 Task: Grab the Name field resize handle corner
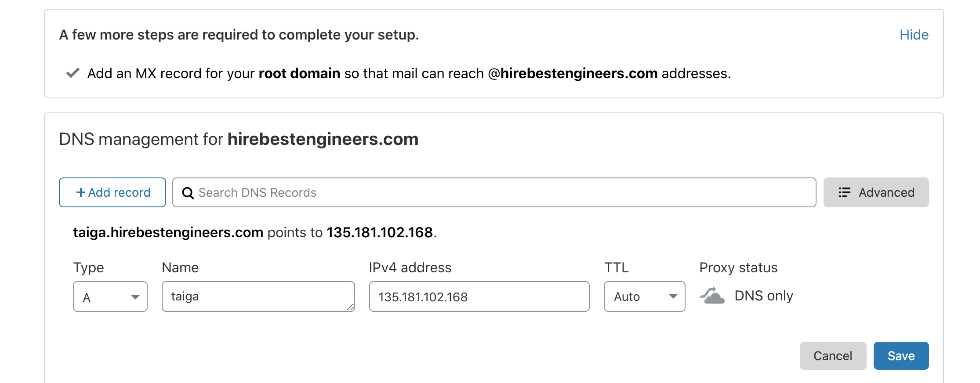(350, 307)
